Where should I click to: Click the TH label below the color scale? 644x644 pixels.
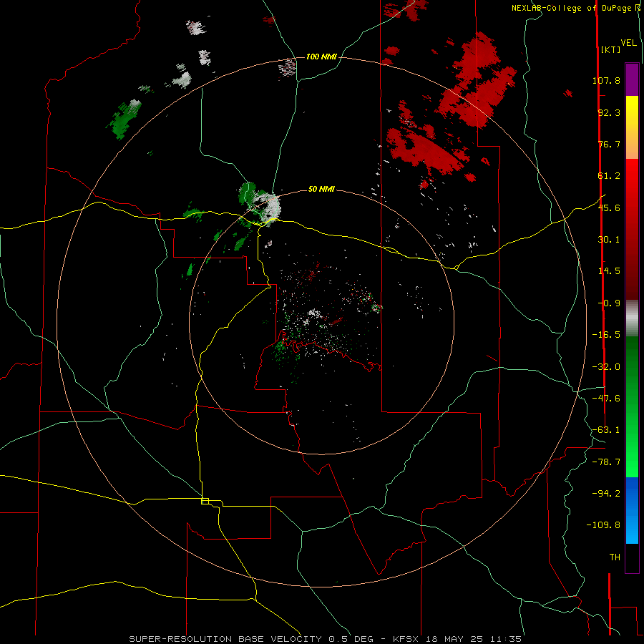tap(615, 557)
